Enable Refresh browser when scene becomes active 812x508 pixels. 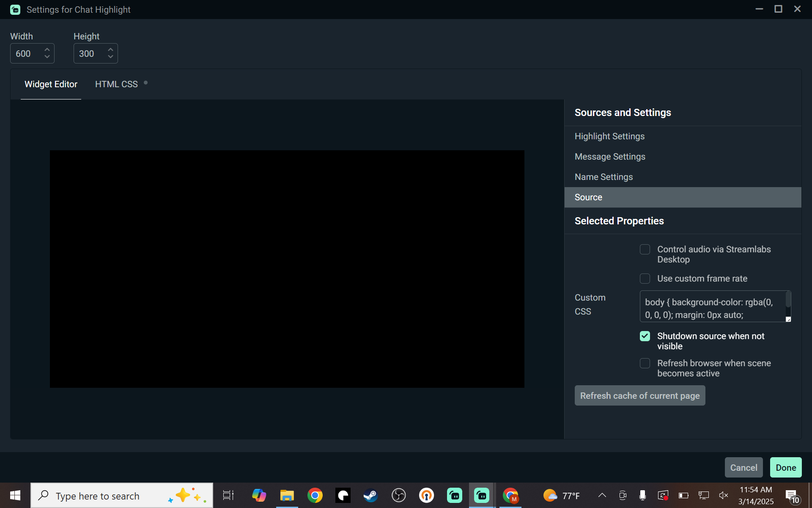click(645, 363)
